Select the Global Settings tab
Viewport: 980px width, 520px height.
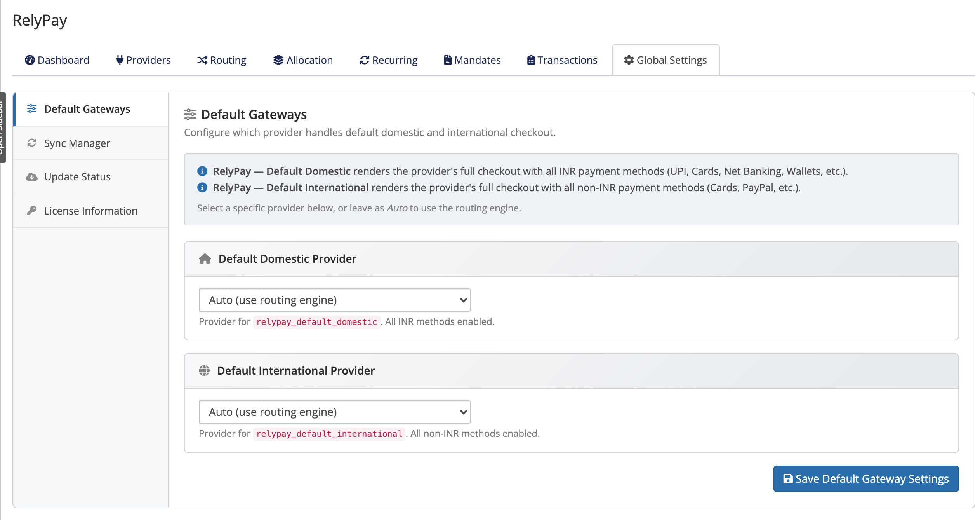[x=665, y=60]
